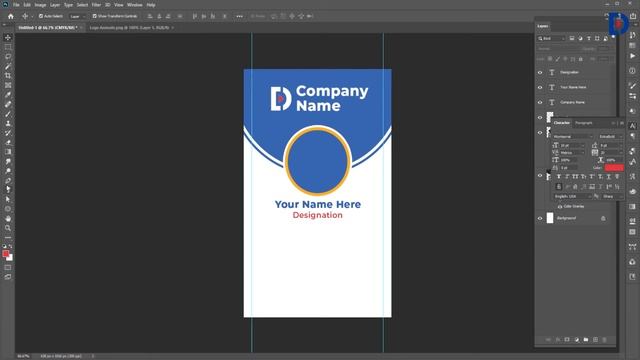
Task: Click the Layers panel tab title
Action: [543, 26]
